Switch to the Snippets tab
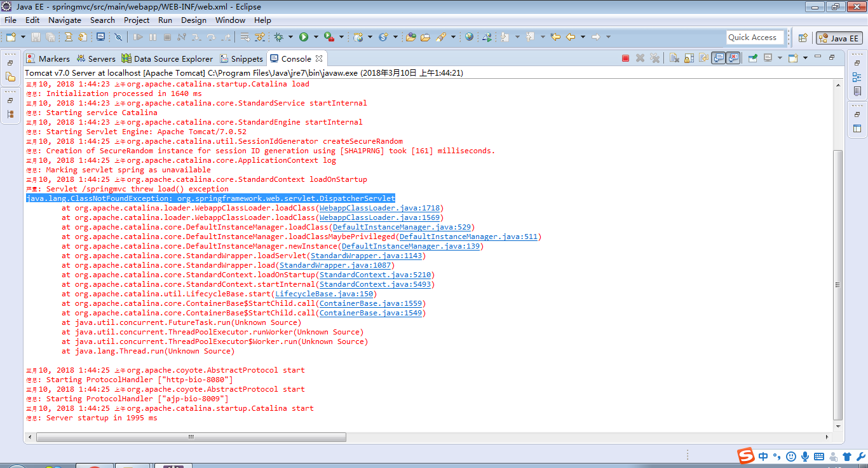868x468 pixels. coord(242,59)
